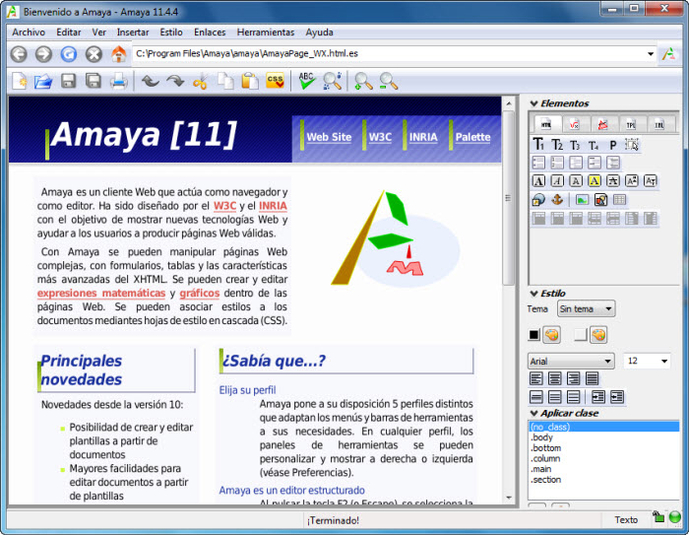Click the single floppy Save icon
Viewport: 689px width, 535px height.
69,81
